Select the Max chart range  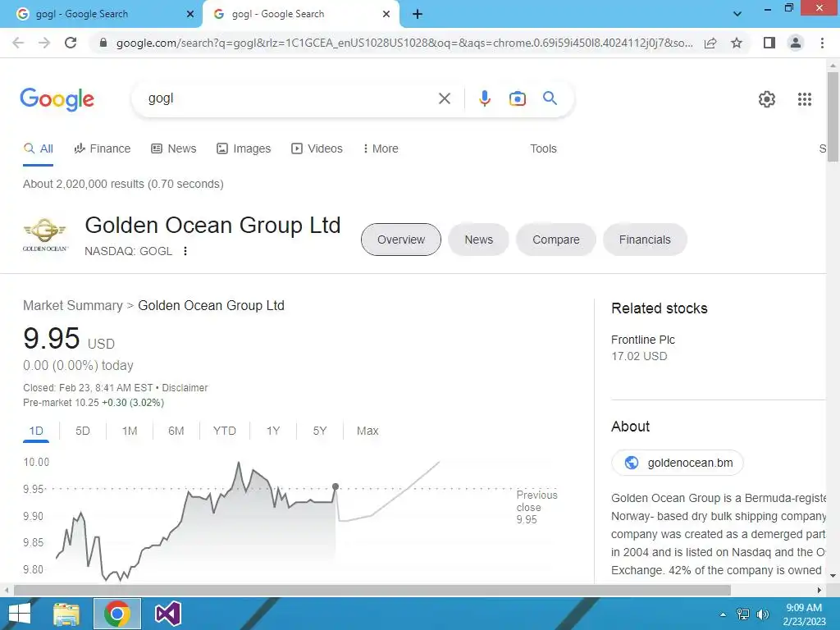(x=367, y=431)
